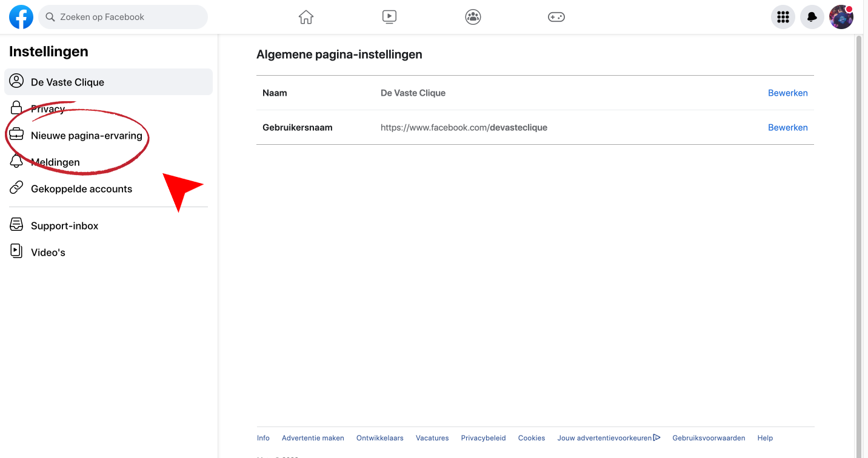Click Bewerken in the Naam row
Viewport: 868px width, 458px height.
[x=787, y=93]
